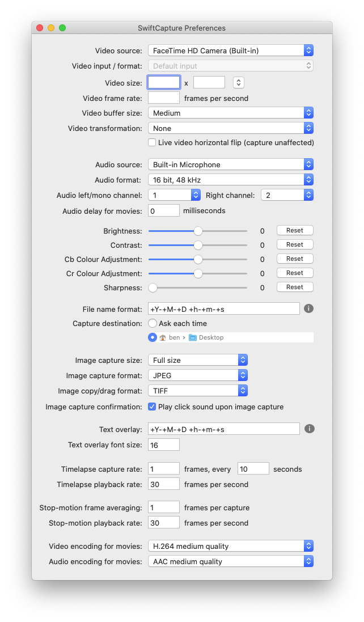Click Reset next to Sharpness
Image resolution: width=364 pixels, height=622 pixels.
click(x=294, y=287)
